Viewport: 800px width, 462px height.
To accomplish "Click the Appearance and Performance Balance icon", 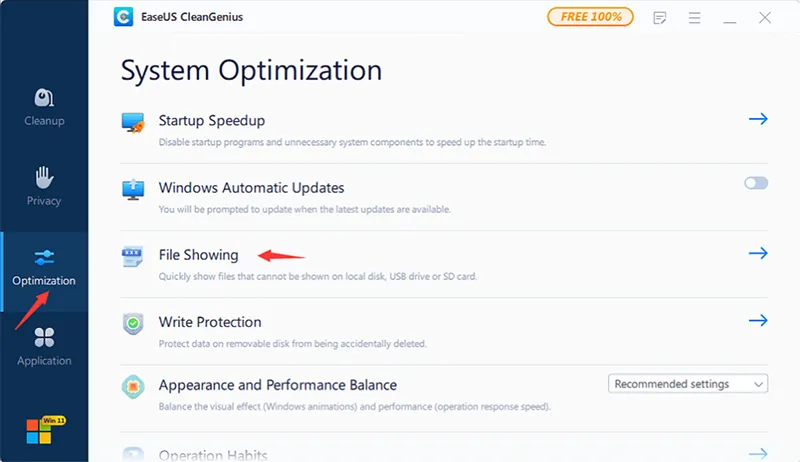I will [x=133, y=387].
